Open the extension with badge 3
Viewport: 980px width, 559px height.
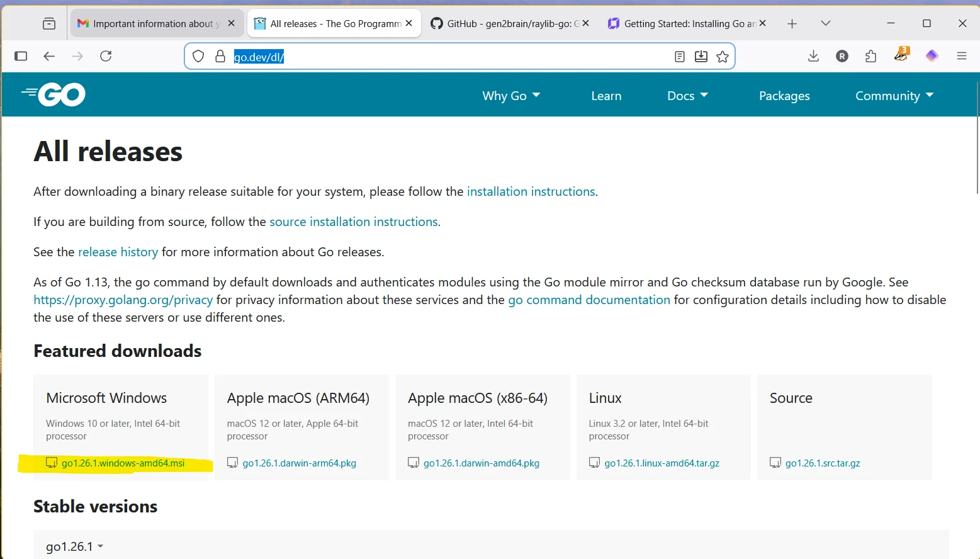(x=900, y=56)
